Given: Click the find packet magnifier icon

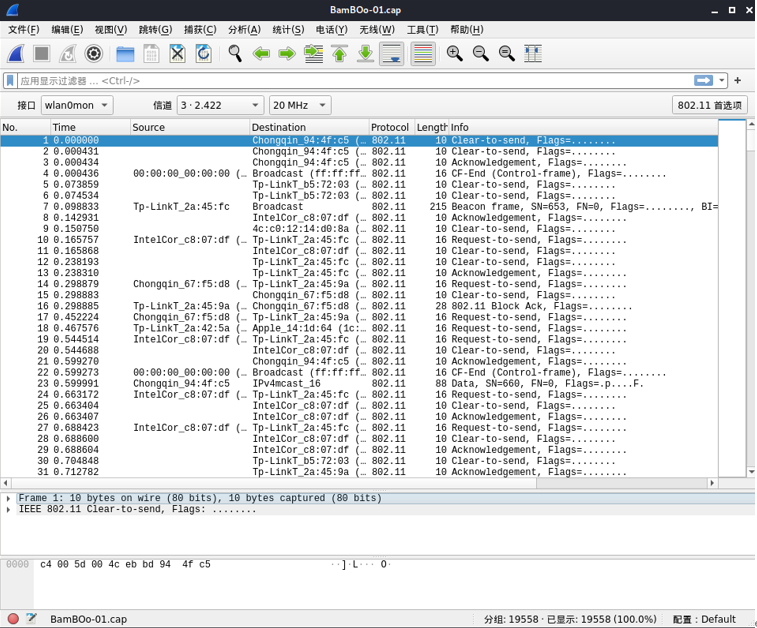Looking at the screenshot, I should pyautogui.click(x=235, y=53).
